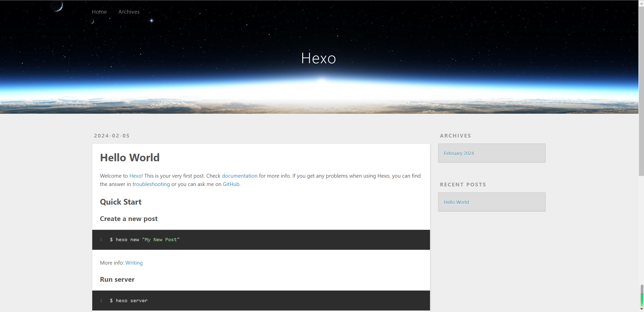The width and height of the screenshot is (644, 312).
Task: Open the Hello World post title
Action: (130, 158)
